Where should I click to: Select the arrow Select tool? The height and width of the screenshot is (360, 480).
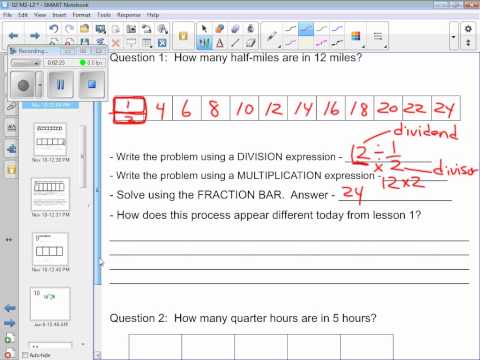[204, 29]
